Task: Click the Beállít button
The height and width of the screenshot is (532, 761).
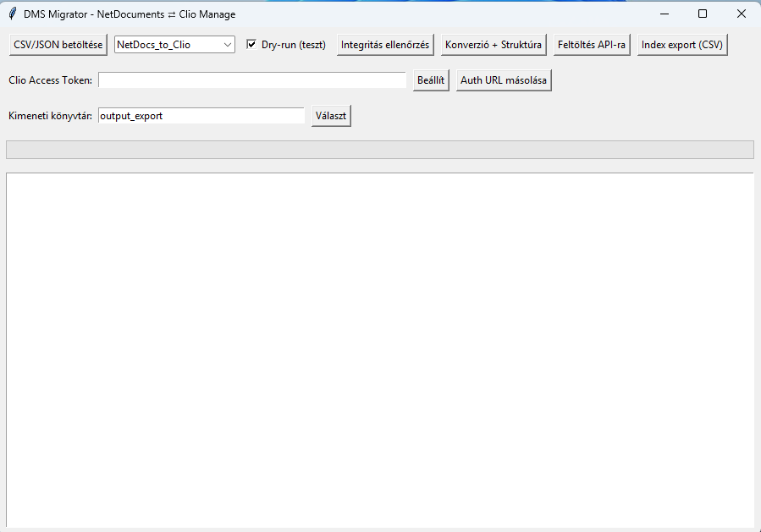Action: [431, 80]
